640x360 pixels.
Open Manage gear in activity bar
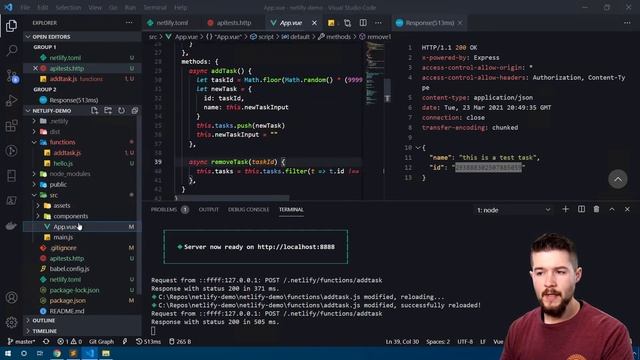pos(11,322)
